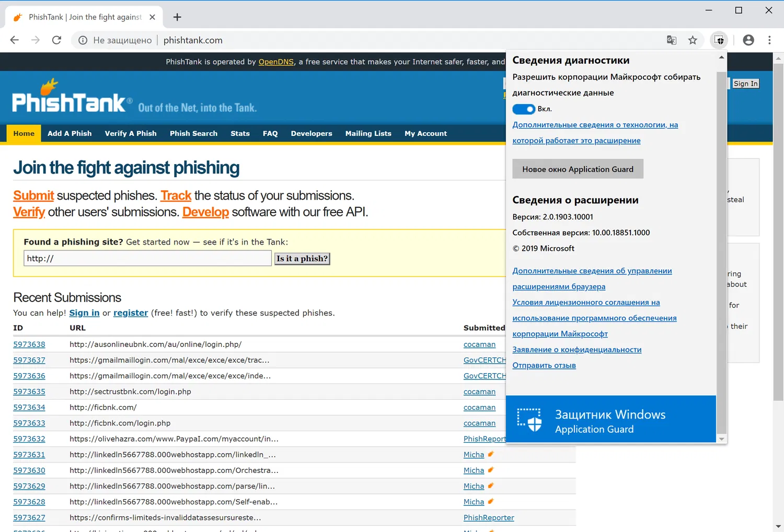Open link about managing browser extensions
The image size is (784, 532).
pyautogui.click(x=592, y=279)
